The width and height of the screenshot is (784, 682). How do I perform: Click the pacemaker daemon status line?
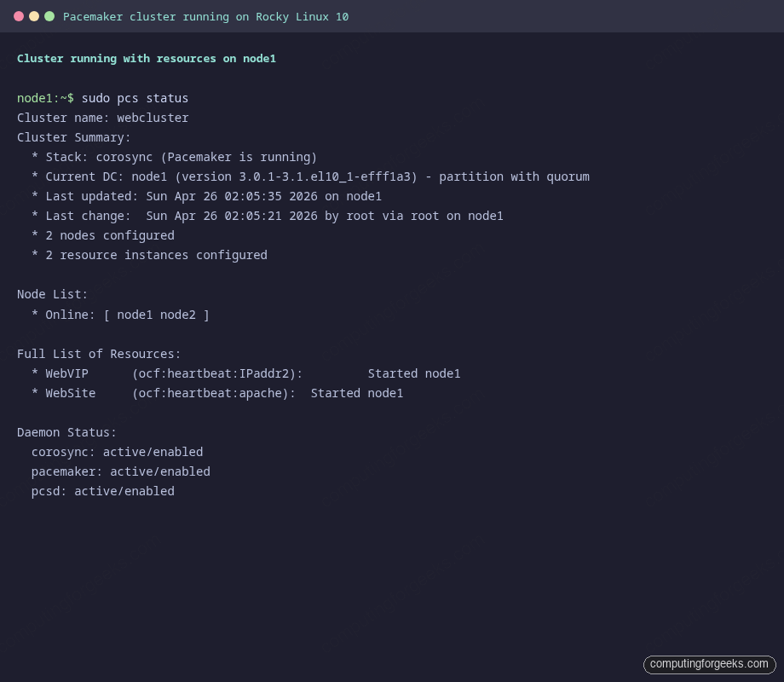121,471
